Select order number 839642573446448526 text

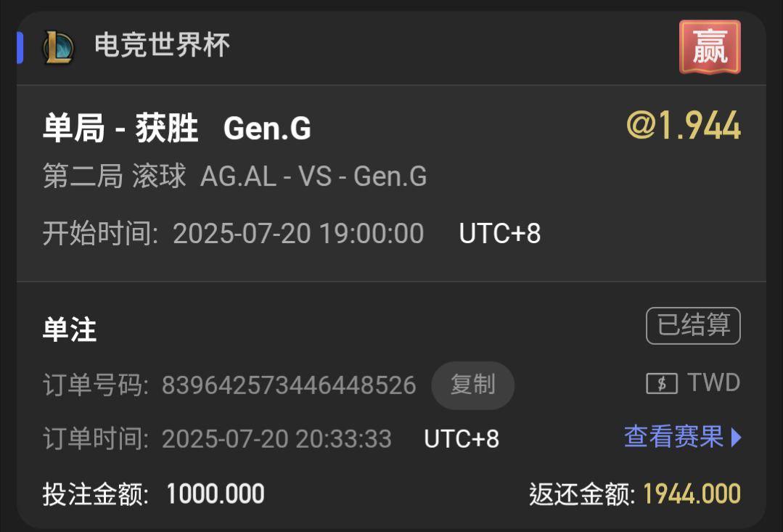(289, 385)
